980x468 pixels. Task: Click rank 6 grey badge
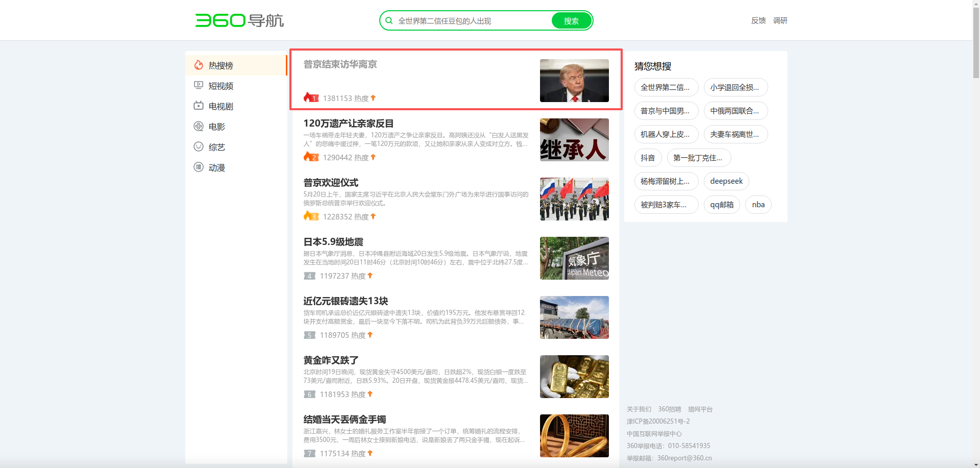[x=309, y=394]
